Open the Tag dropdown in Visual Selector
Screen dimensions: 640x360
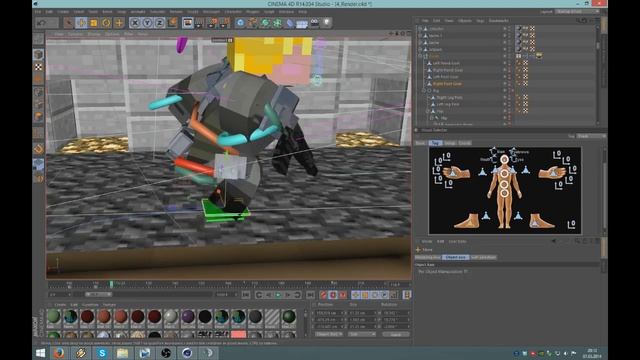point(590,136)
